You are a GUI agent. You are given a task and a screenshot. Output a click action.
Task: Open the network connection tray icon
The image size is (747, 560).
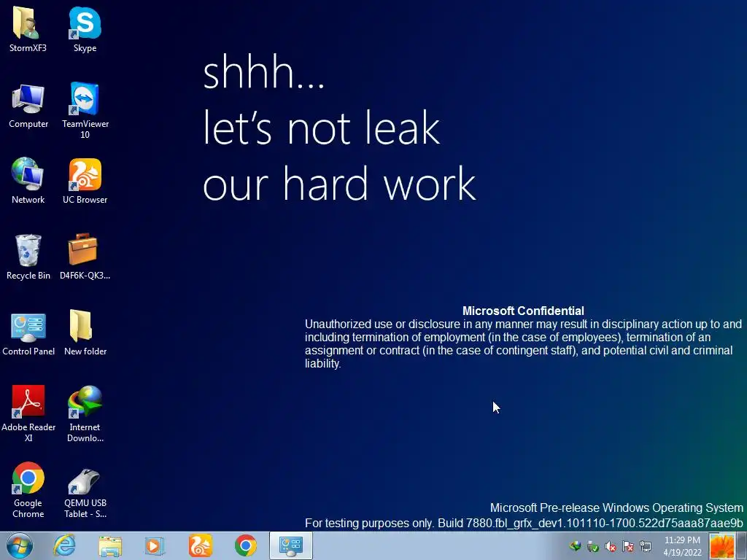click(x=646, y=546)
